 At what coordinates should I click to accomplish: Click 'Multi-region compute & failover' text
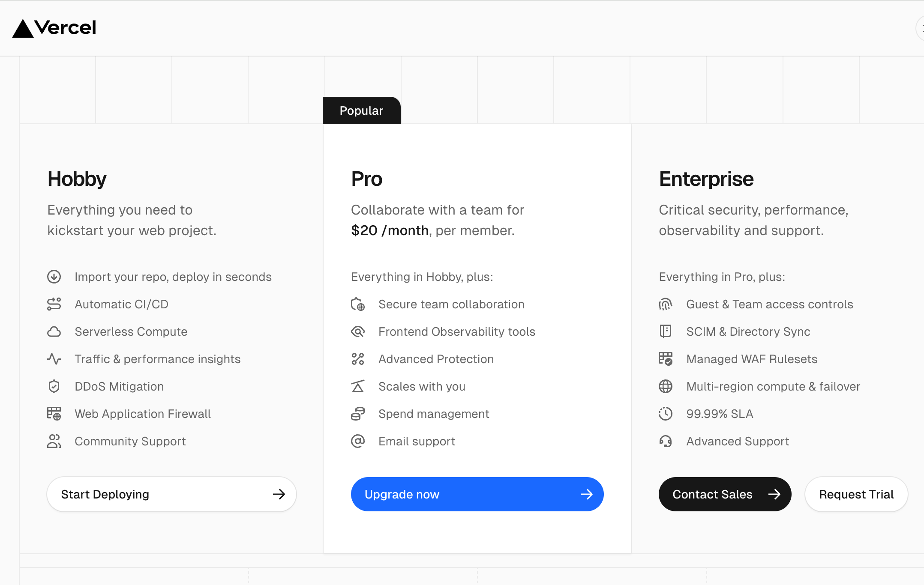[773, 386]
